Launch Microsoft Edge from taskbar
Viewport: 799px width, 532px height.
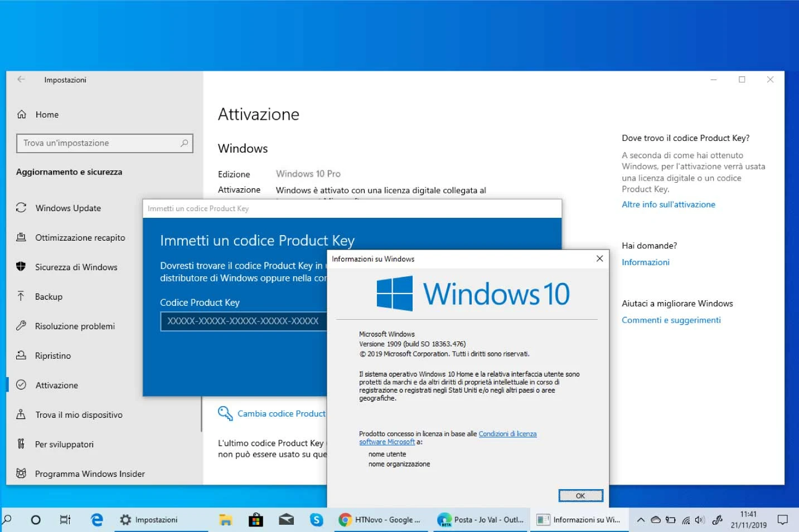point(97,520)
